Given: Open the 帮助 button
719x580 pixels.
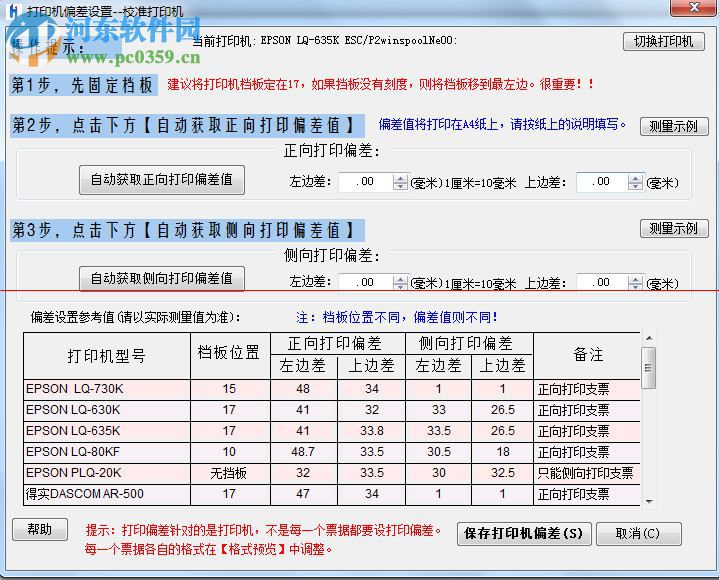Looking at the screenshot, I should (40, 530).
